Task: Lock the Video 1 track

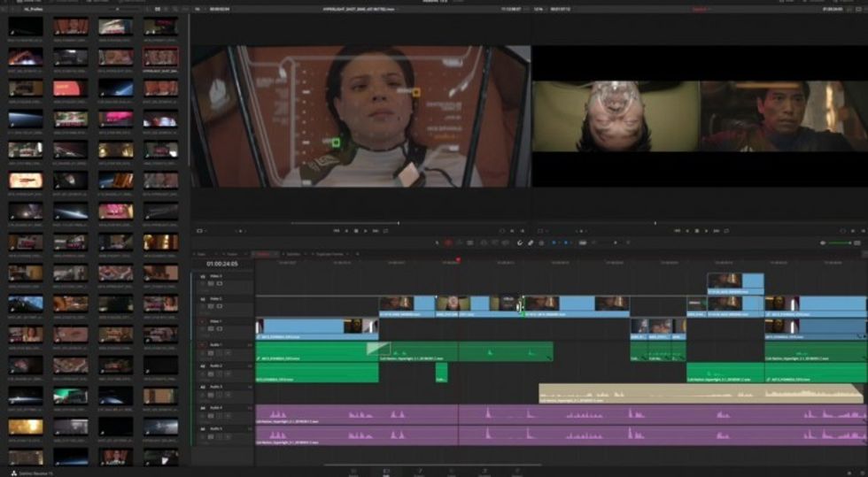Action: (203, 328)
